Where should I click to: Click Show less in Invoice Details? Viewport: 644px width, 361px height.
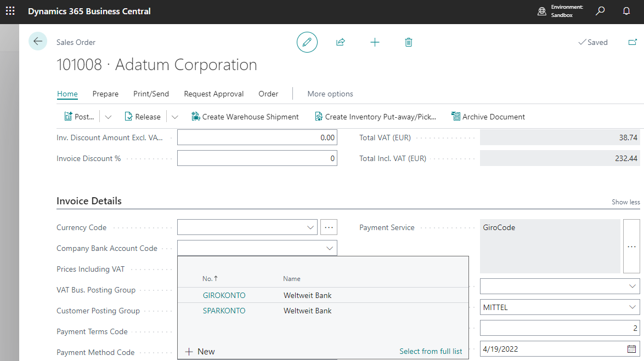(625, 202)
